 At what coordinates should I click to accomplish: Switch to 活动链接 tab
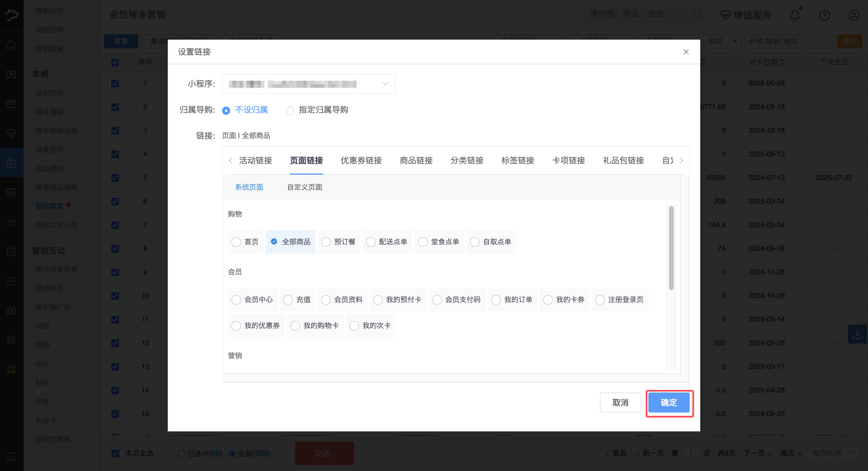point(255,160)
